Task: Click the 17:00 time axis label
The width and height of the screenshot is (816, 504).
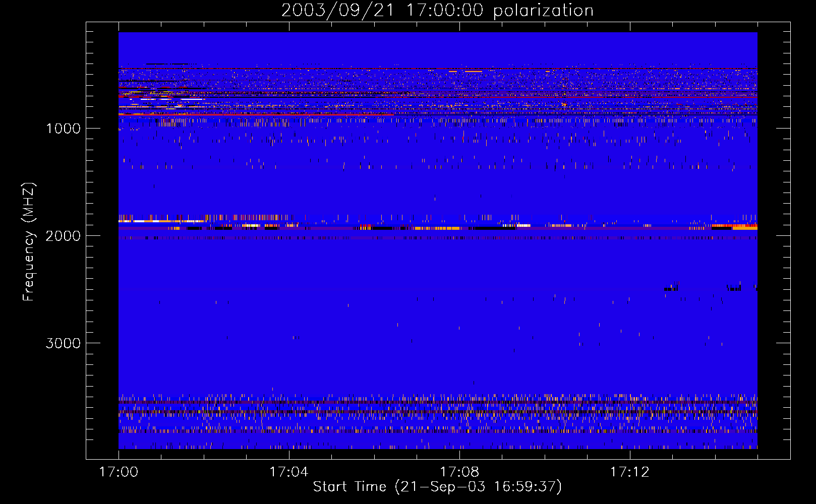Action: click(x=119, y=472)
